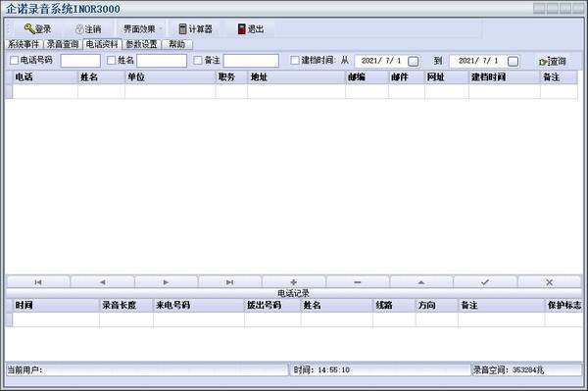
Task: Click the edit record triangle button
Action: pyautogui.click(x=421, y=282)
